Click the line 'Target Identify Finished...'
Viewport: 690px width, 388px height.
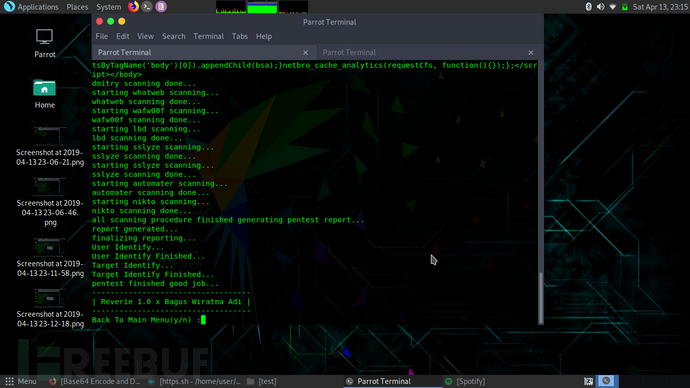[x=153, y=275]
